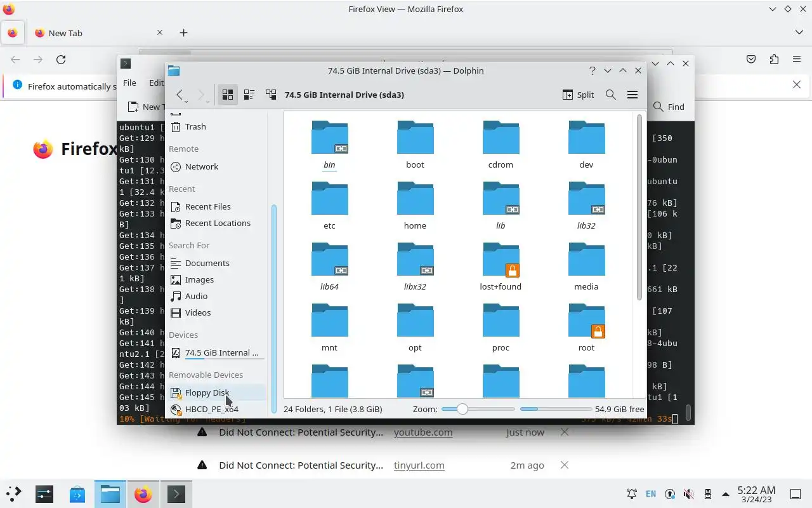Click Places panel vertical scrollbar
This screenshot has height=508, width=812.
pyautogui.click(x=274, y=308)
